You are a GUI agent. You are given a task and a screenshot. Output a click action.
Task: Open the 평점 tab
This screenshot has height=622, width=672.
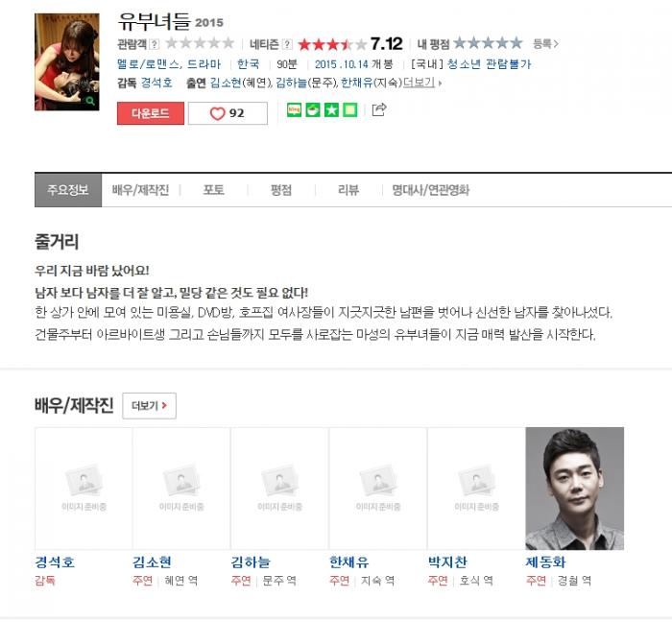click(x=281, y=190)
